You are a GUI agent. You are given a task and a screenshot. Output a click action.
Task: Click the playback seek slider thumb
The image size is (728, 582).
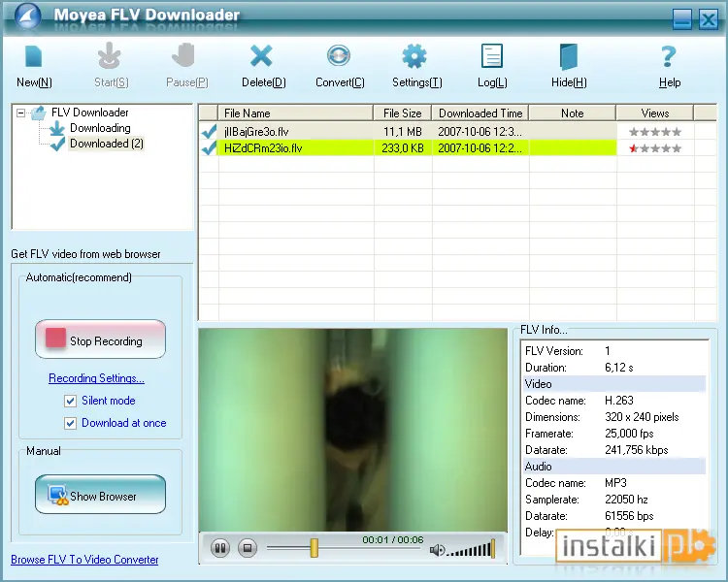314,548
